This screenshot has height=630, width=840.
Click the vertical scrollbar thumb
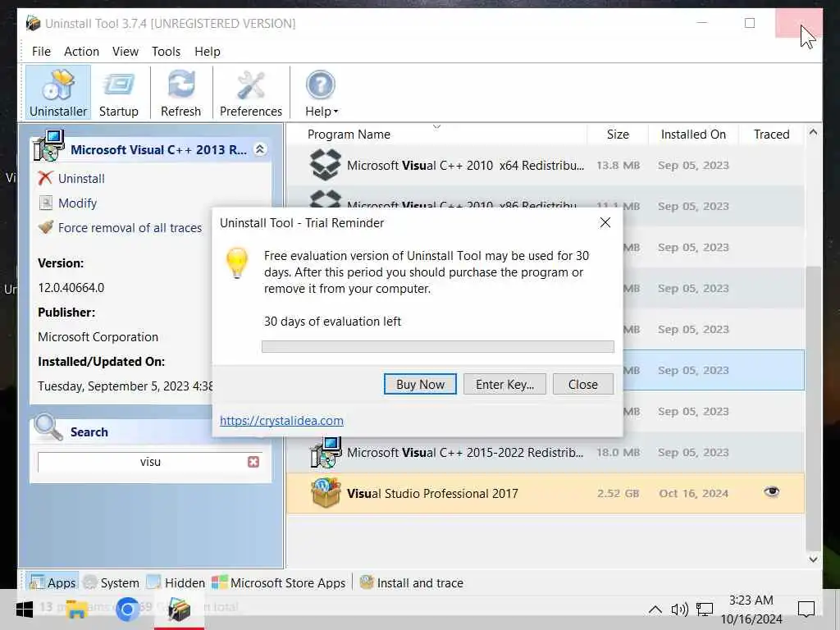(813, 409)
